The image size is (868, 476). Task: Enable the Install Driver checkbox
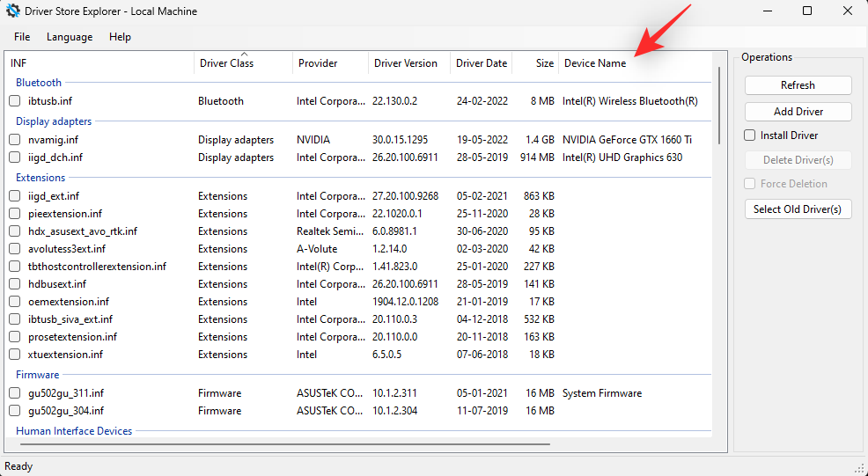[x=750, y=135]
